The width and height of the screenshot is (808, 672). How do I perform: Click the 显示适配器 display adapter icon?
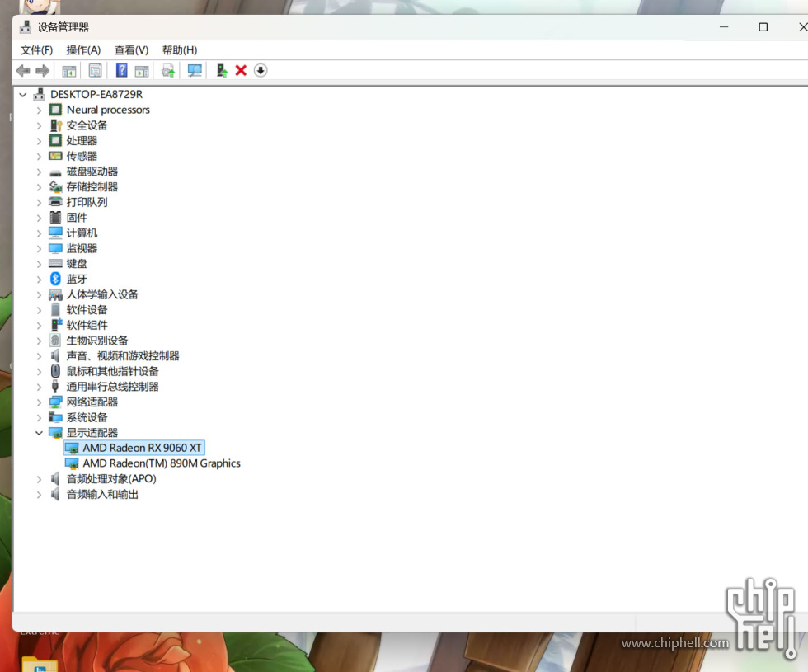pos(56,433)
